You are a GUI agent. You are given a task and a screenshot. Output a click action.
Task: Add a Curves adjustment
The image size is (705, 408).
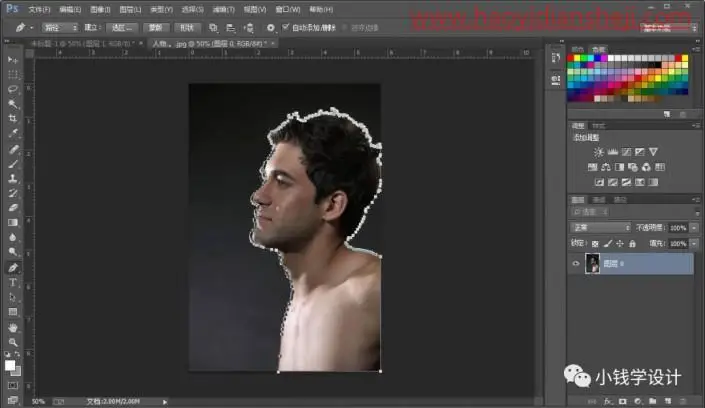[626, 152]
